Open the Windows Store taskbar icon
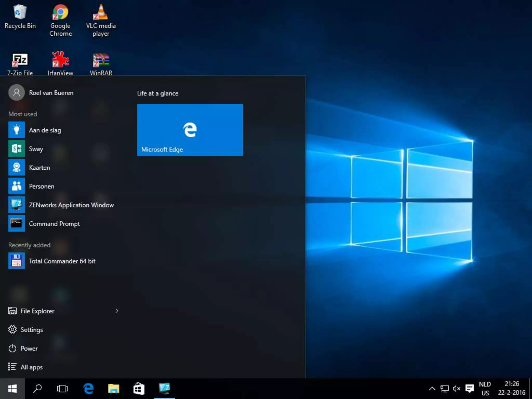Image resolution: width=532 pixels, height=399 pixels. 139,389
